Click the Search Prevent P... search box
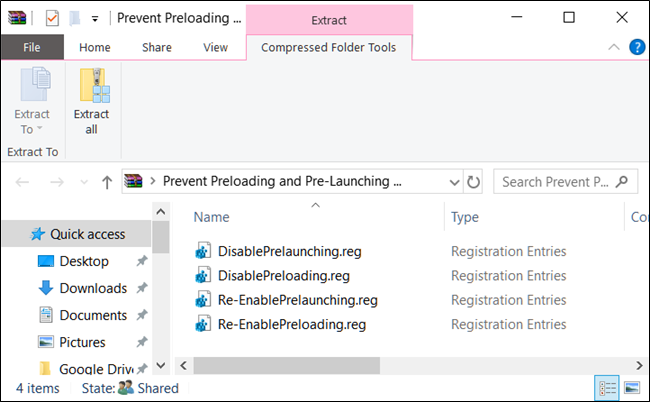 (560, 182)
